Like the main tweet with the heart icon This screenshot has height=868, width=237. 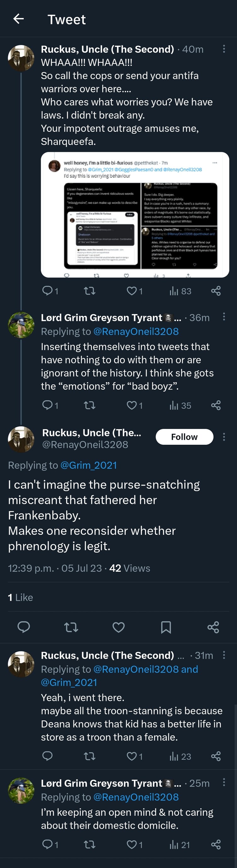click(118, 627)
